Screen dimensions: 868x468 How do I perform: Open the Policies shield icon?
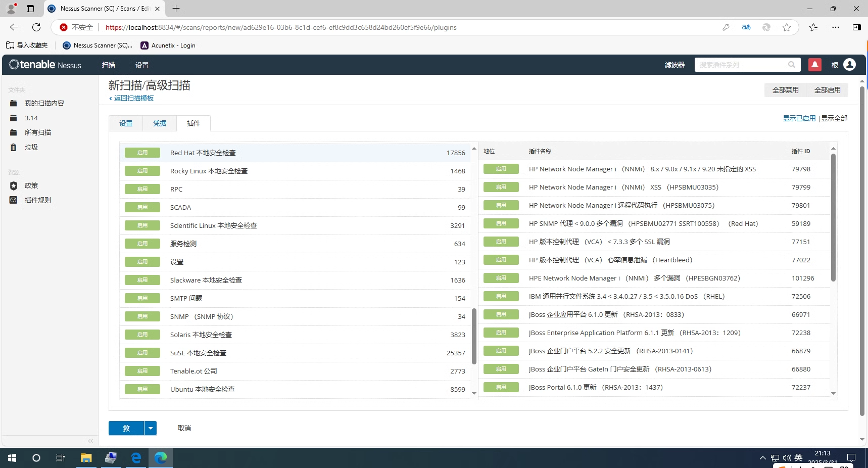14,185
